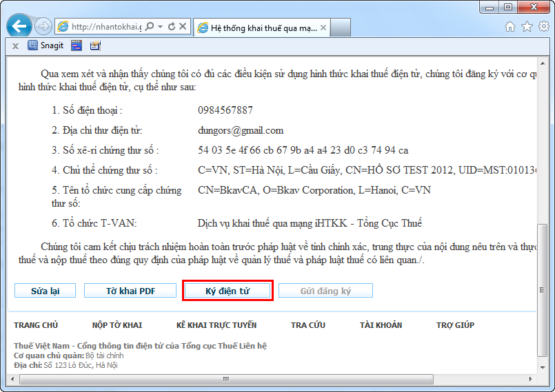
Task: Open the TRA CỨU menu item
Action: [308, 325]
